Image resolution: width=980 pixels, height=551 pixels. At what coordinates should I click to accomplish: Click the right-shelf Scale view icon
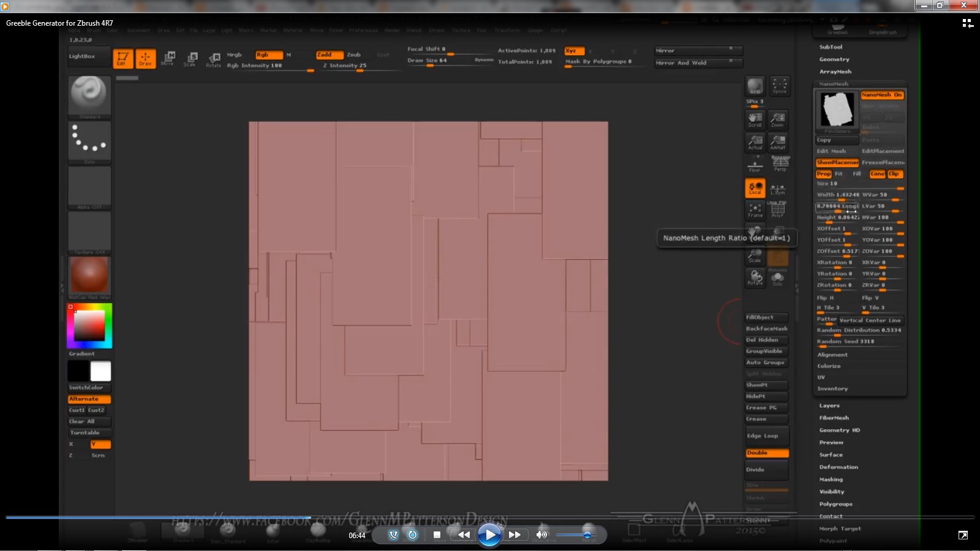pyautogui.click(x=755, y=256)
